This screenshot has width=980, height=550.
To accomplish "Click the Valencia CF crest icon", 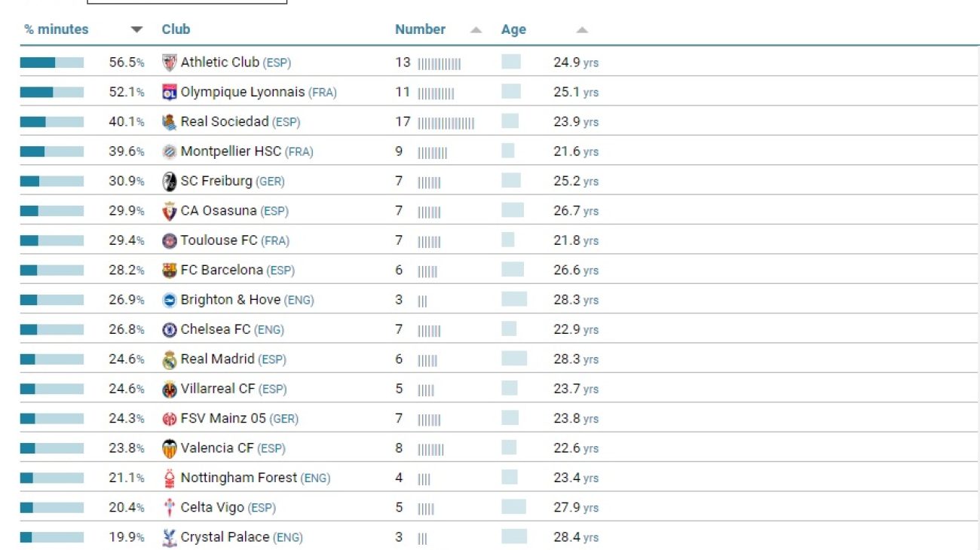I will click(x=170, y=448).
